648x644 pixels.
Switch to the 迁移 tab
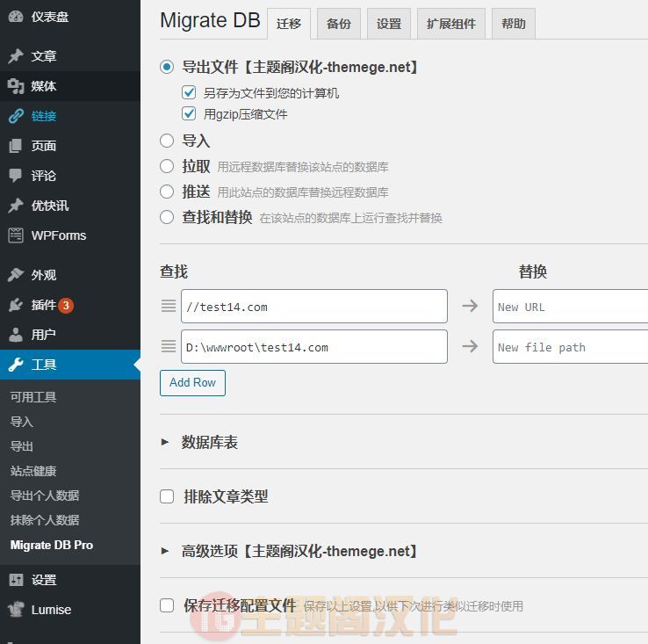(x=289, y=24)
